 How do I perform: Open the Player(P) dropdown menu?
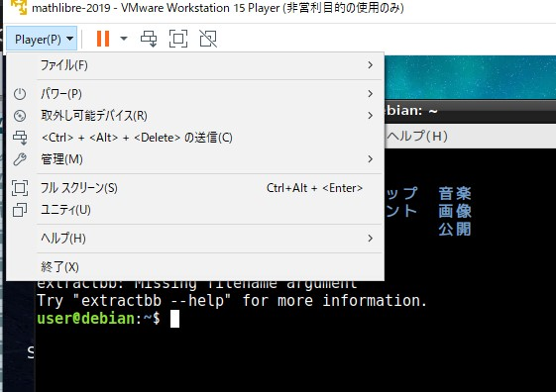(x=42, y=39)
